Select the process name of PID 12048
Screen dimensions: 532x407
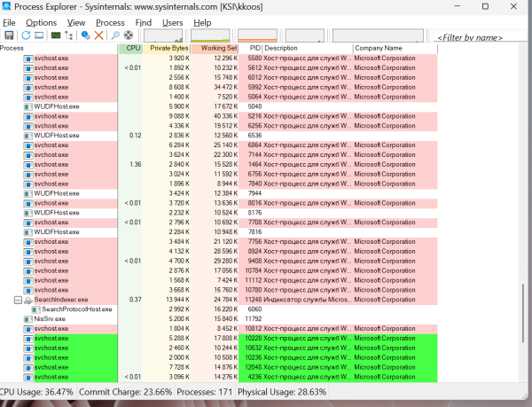tap(51, 367)
